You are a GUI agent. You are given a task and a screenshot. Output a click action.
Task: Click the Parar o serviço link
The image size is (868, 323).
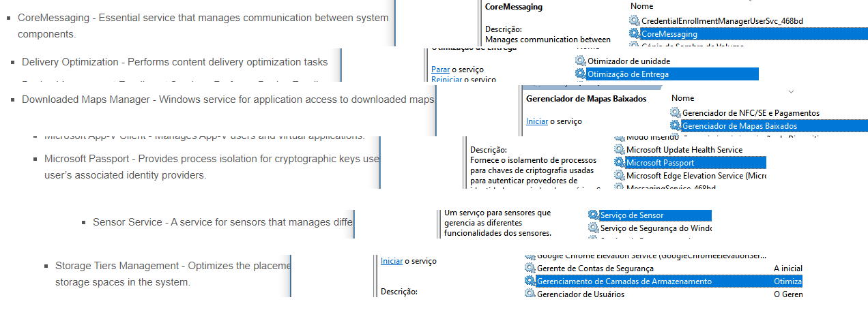click(x=440, y=70)
